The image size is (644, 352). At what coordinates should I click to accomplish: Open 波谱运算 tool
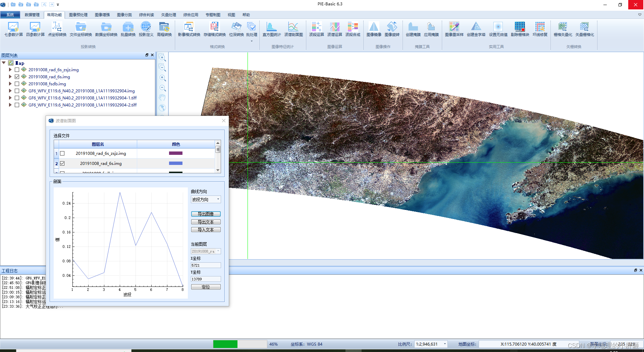[x=335, y=29]
